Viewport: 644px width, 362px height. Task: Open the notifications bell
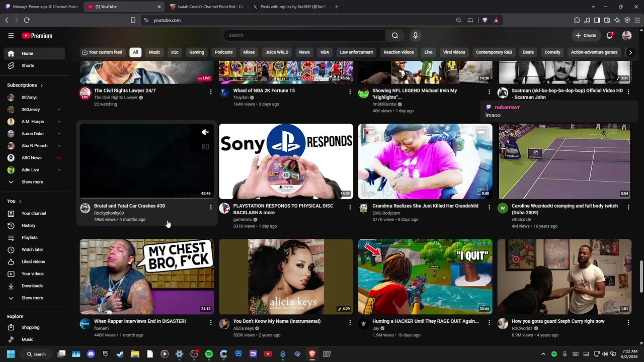(x=609, y=35)
